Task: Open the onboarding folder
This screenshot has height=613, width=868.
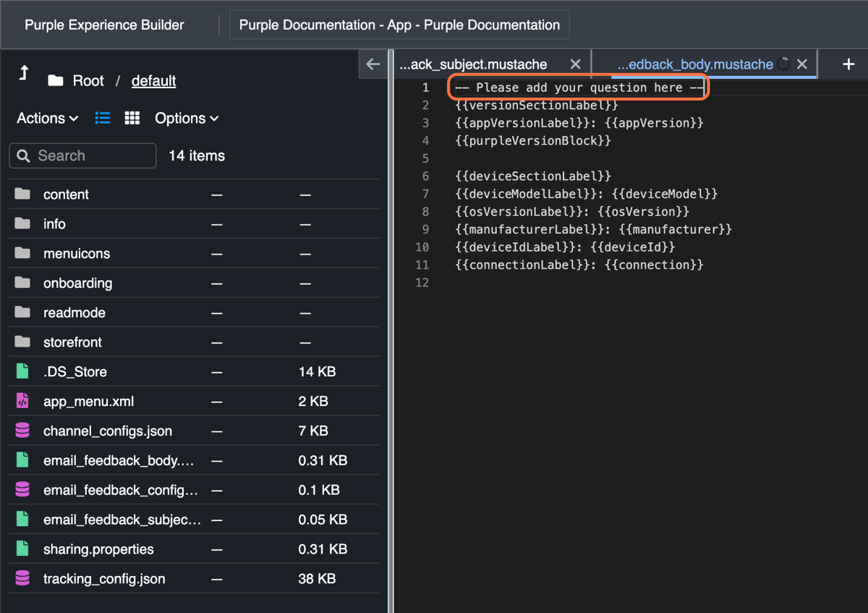Action: point(77,283)
